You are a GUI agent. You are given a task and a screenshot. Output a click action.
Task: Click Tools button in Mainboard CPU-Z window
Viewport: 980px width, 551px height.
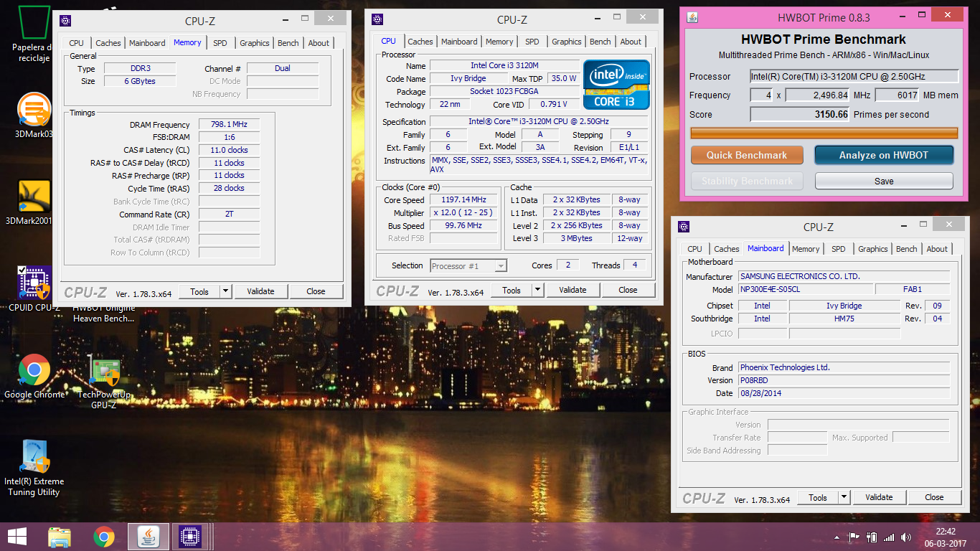[x=818, y=497]
